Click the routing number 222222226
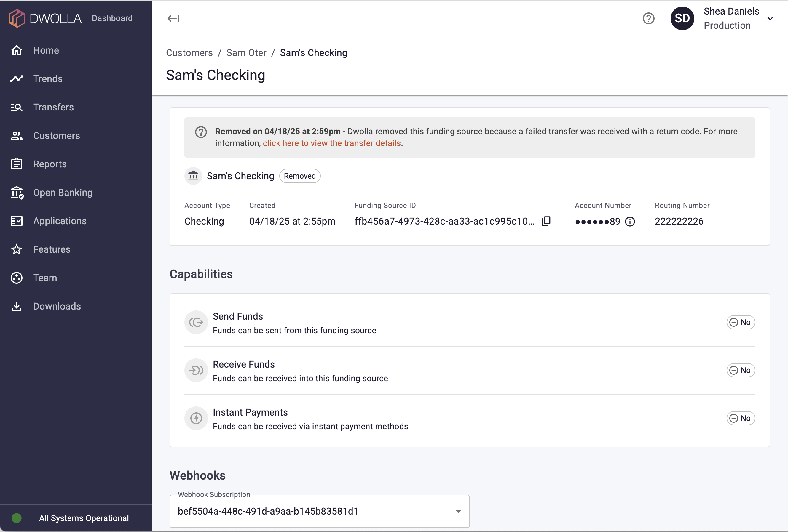 click(x=679, y=221)
